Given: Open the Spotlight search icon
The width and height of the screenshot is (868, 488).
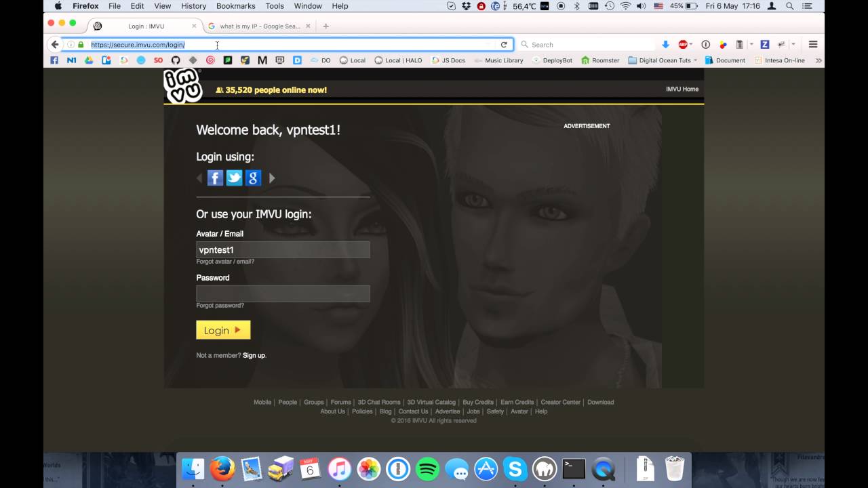Looking at the screenshot, I should click(790, 6).
